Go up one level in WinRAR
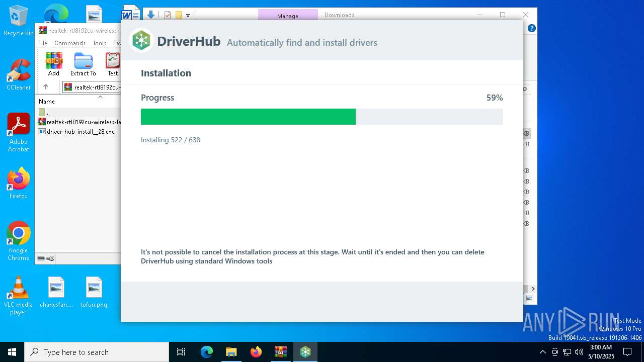Viewport: 644px width, 362px height. 46,87
